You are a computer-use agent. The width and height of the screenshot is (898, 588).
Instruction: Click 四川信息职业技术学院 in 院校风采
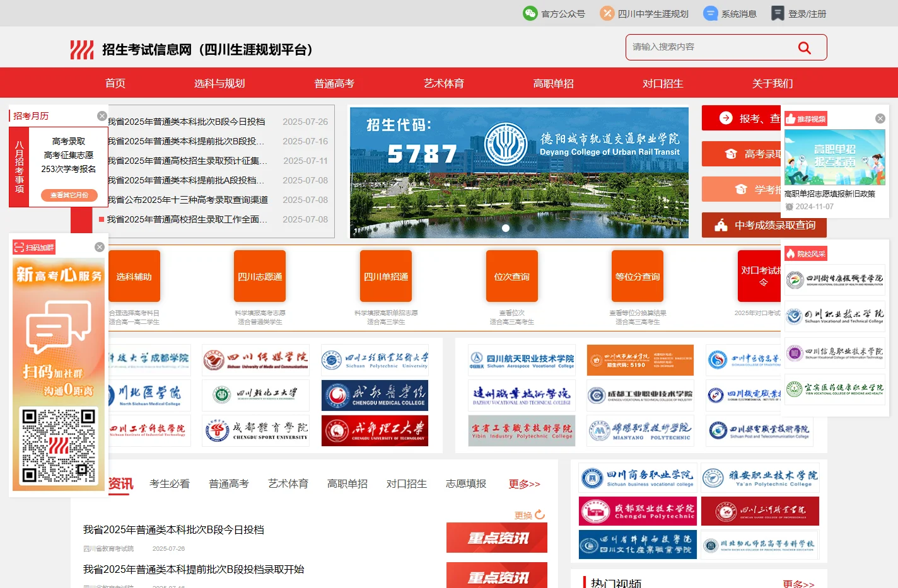[x=835, y=353]
